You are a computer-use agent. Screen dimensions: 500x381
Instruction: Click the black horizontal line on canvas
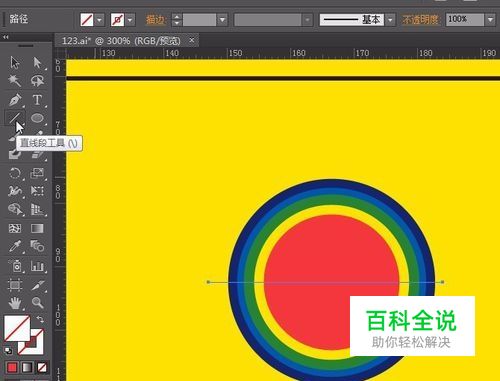283,78
